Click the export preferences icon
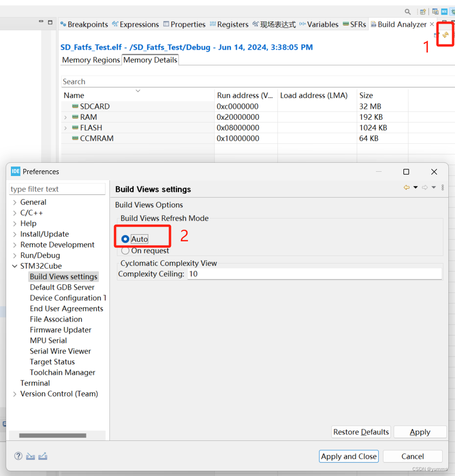The height and width of the screenshot is (476, 455). click(42, 456)
